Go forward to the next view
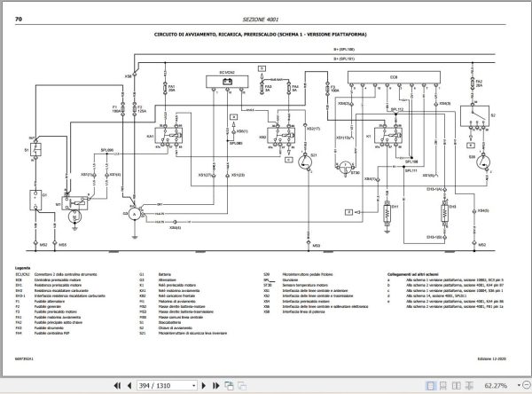Viewport: 532px width, 394px height. tap(242, 385)
